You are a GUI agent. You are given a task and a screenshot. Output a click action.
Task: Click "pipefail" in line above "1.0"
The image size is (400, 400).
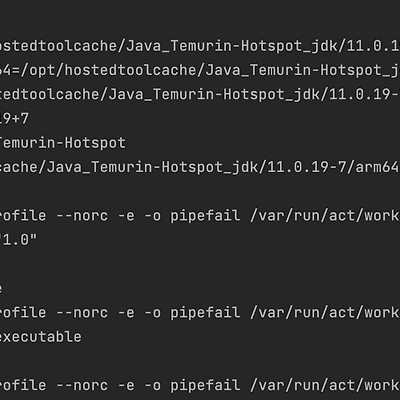coord(205,216)
